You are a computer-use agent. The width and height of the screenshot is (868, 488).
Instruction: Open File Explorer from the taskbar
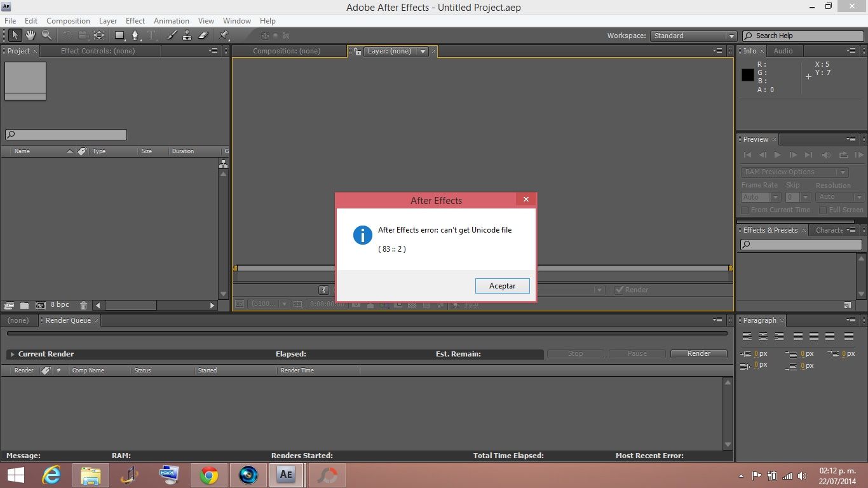tap(91, 475)
